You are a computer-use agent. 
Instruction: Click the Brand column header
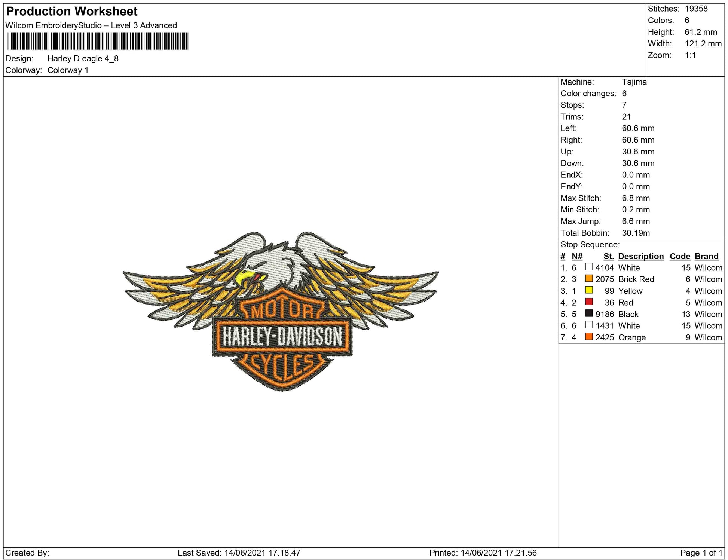tap(706, 256)
